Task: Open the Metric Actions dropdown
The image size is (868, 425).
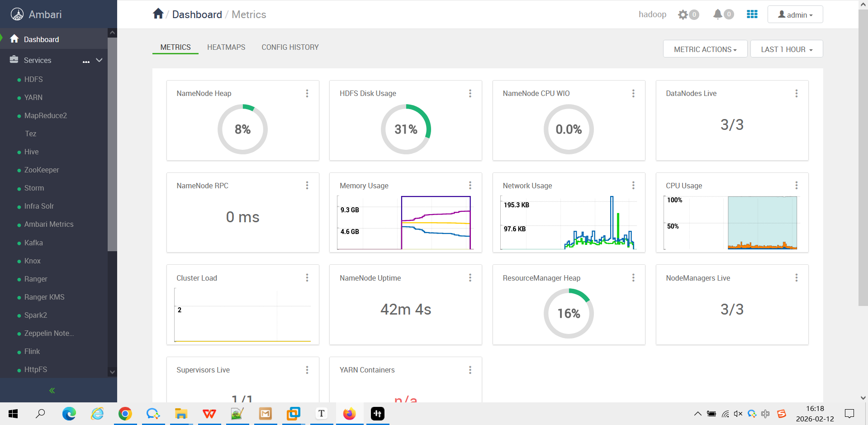Action: 705,49
